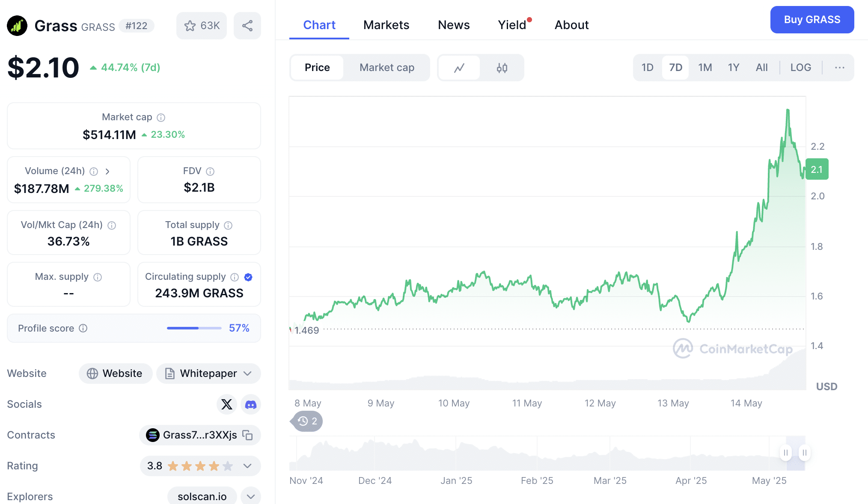
Task: Open the Chart tab
Action: pos(319,25)
